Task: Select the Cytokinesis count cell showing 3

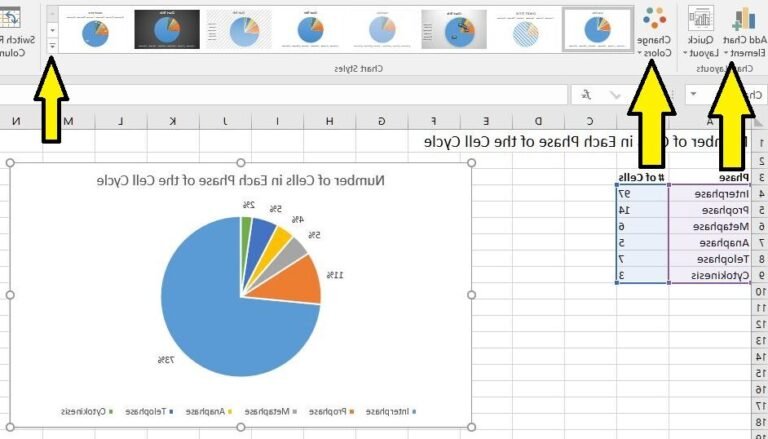Action: point(643,275)
